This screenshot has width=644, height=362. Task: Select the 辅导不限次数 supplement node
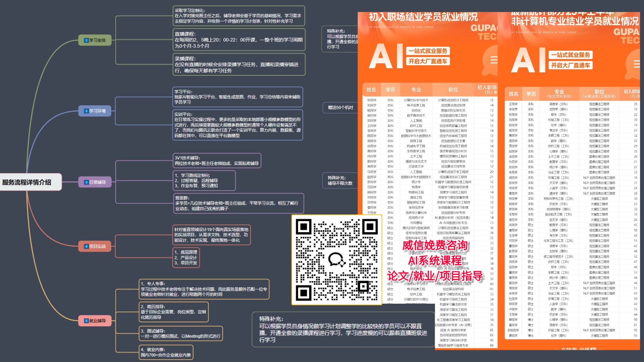(x=340, y=180)
